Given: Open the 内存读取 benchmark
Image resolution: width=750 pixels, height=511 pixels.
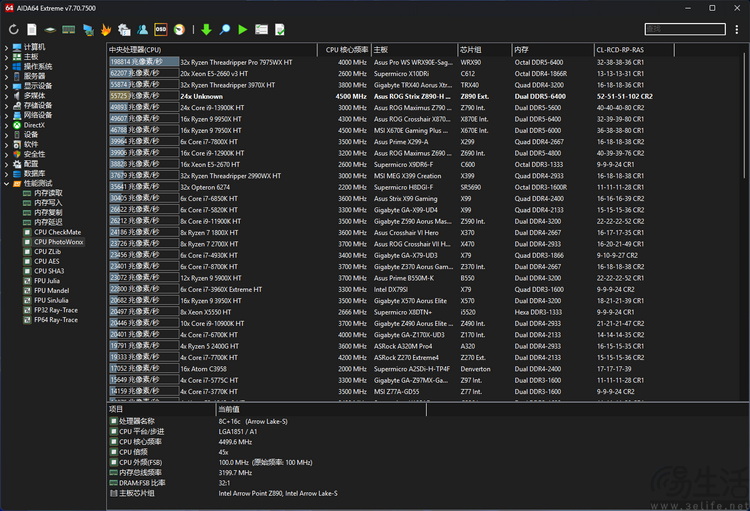Looking at the screenshot, I should click(x=48, y=193).
